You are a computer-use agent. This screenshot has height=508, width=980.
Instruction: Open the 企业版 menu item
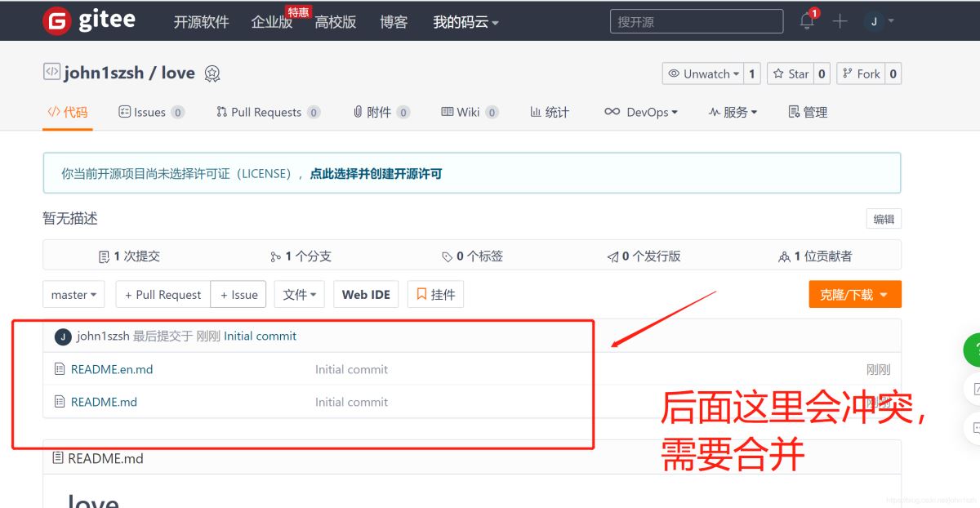[272, 22]
